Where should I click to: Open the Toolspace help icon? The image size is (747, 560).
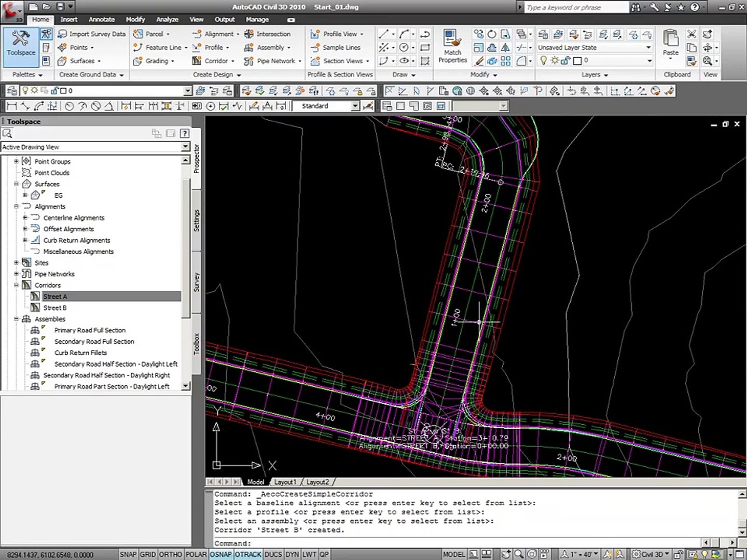[184, 134]
